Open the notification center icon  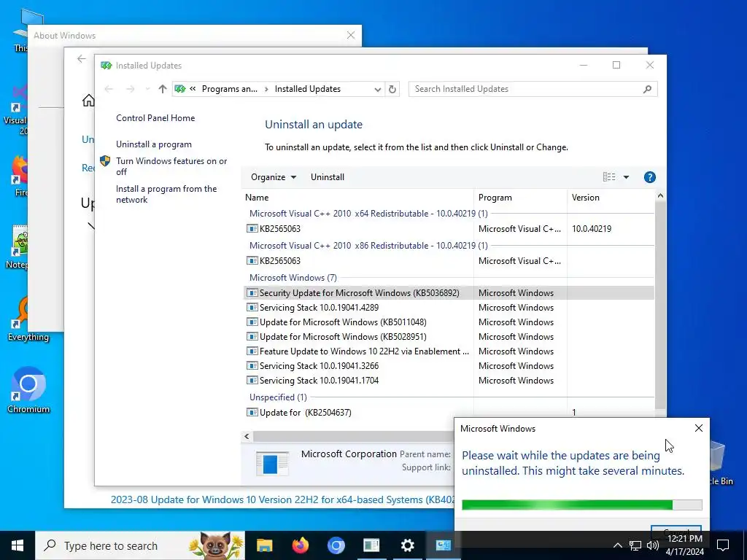point(723,545)
